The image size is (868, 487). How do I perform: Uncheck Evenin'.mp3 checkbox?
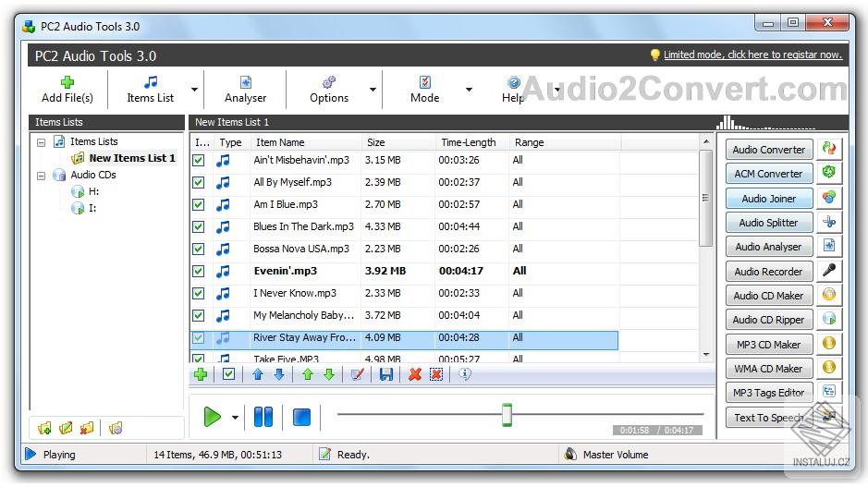198,271
